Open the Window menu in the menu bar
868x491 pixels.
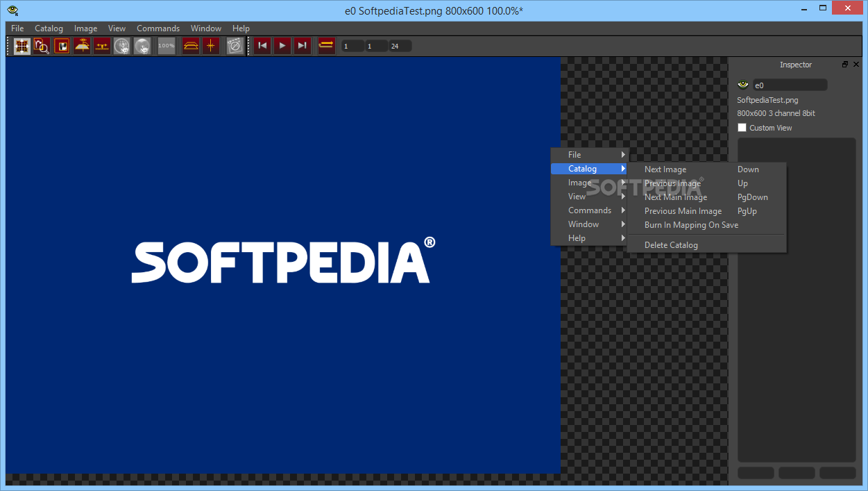(206, 28)
